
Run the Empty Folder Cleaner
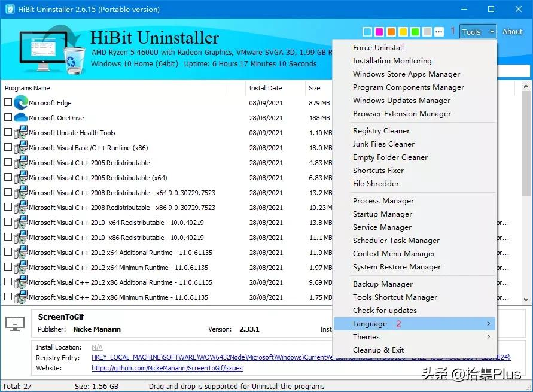415,157
